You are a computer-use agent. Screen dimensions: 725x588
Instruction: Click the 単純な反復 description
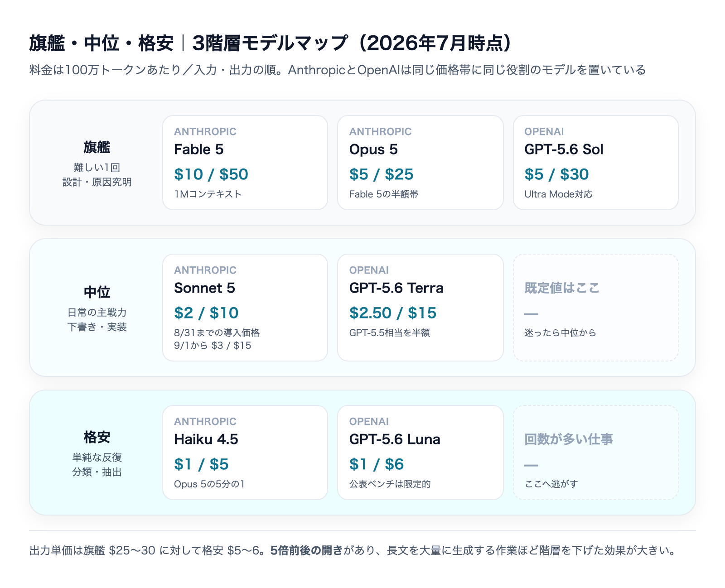click(x=97, y=457)
